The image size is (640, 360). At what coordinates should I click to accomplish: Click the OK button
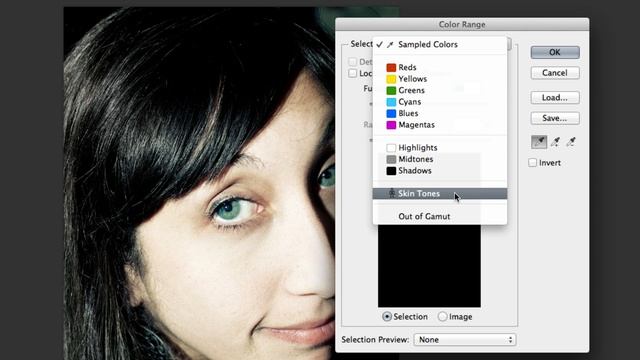[555, 52]
